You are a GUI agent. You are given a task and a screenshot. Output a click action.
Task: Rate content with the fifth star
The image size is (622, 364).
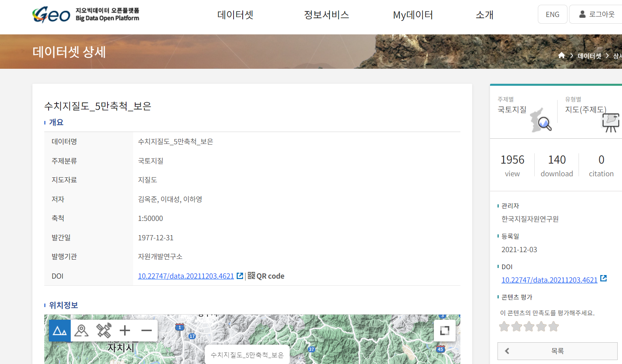click(x=554, y=326)
